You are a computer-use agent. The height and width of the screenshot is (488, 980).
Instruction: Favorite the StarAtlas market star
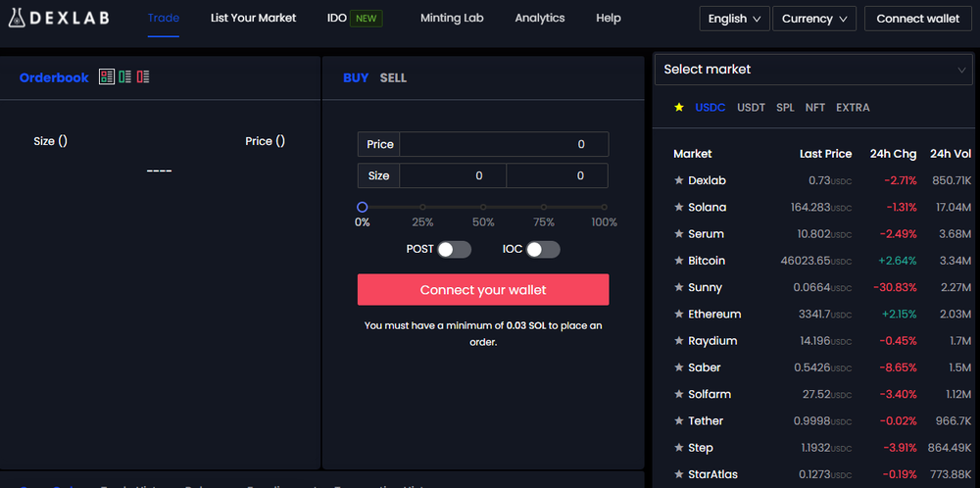pos(679,475)
